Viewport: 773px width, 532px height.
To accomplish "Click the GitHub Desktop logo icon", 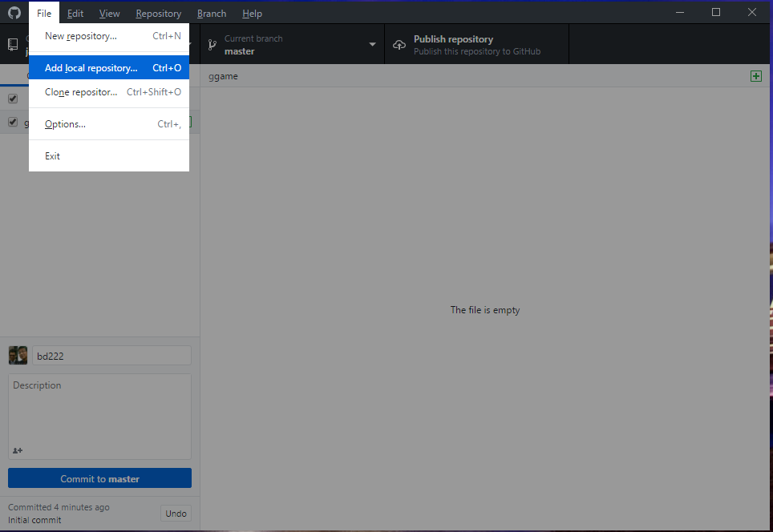I will [14, 13].
